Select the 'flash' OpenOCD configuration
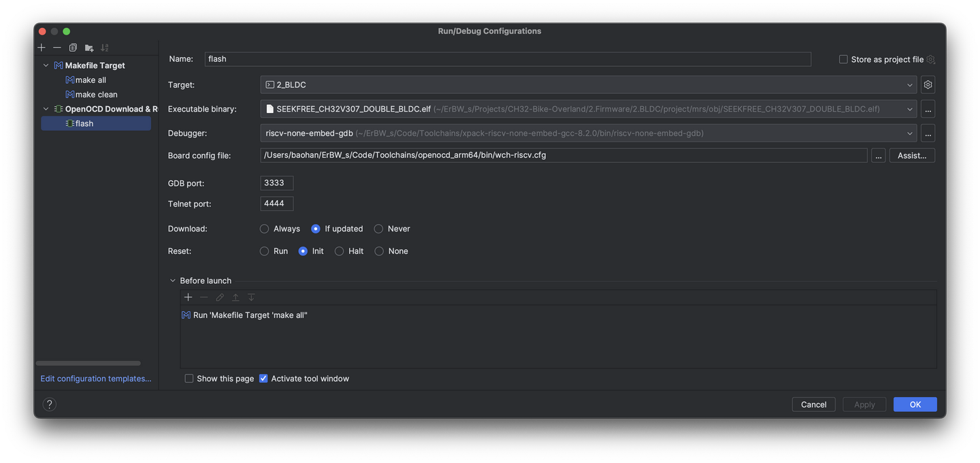 coord(84,123)
